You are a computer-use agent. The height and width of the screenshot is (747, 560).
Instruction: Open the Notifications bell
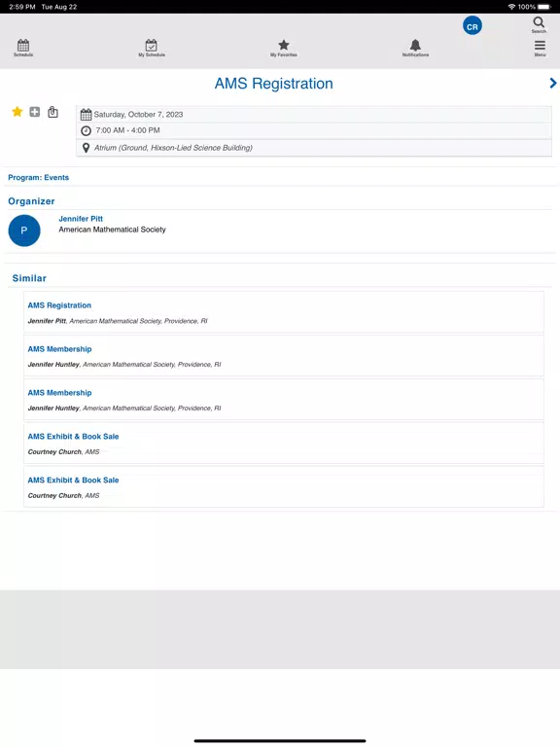click(x=415, y=48)
